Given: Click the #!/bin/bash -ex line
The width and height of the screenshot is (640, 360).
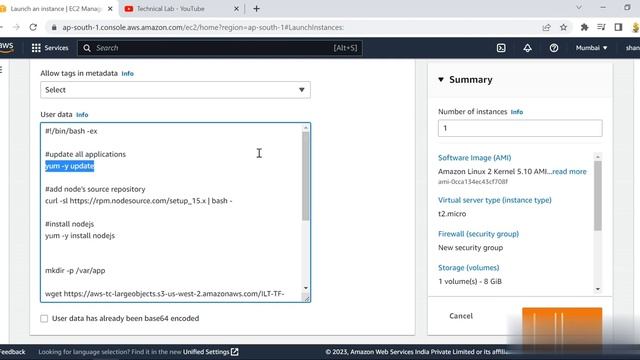Looking at the screenshot, I should tap(71, 131).
